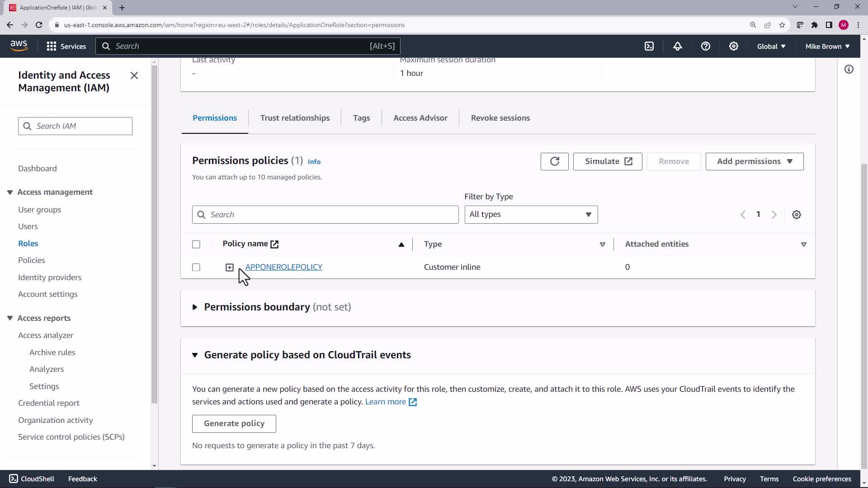This screenshot has height=488, width=868.
Task: Open the notifications bell icon
Action: [677, 46]
